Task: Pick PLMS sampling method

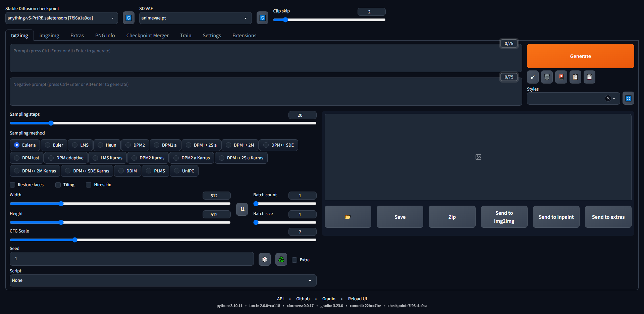Action: [155, 171]
